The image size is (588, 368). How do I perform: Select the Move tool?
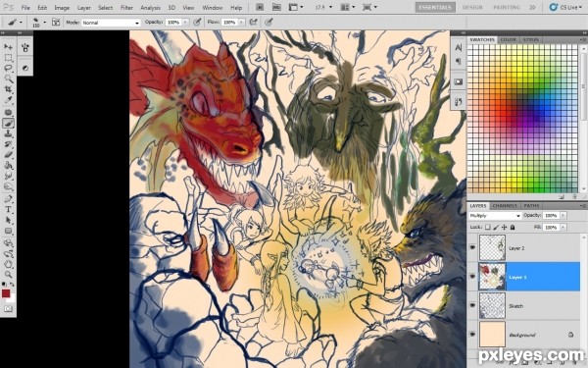point(8,47)
